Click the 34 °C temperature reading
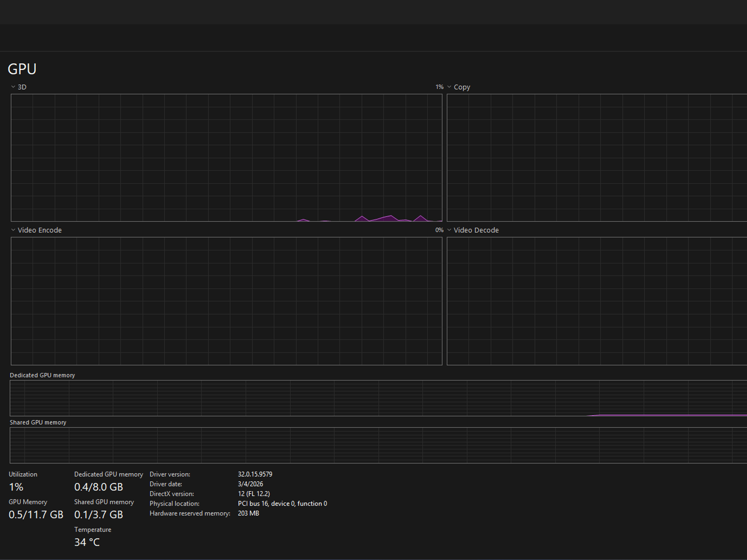This screenshot has height=560, width=747. (x=87, y=542)
